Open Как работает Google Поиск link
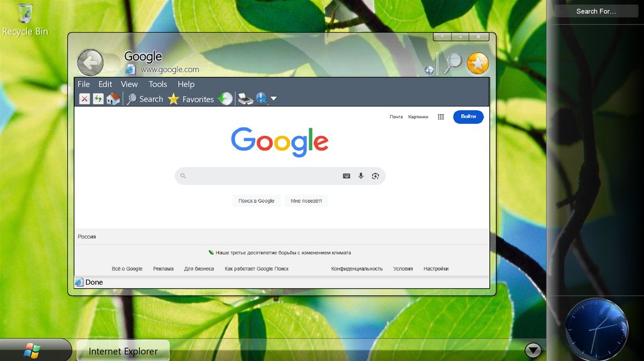 257,269
